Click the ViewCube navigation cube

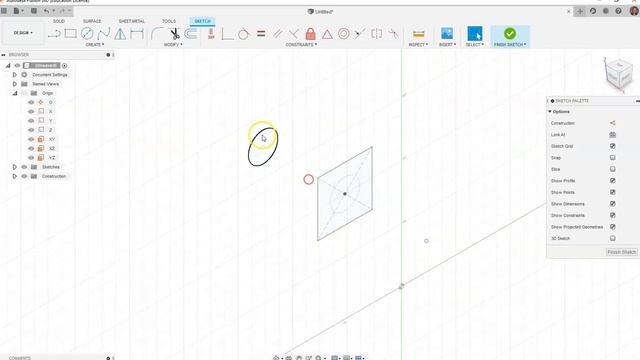coord(619,75)
